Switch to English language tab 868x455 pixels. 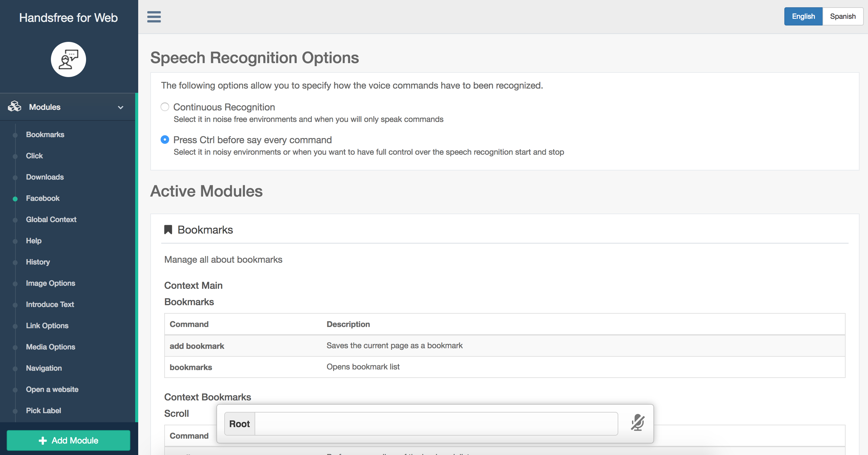[x=803, y=16]
